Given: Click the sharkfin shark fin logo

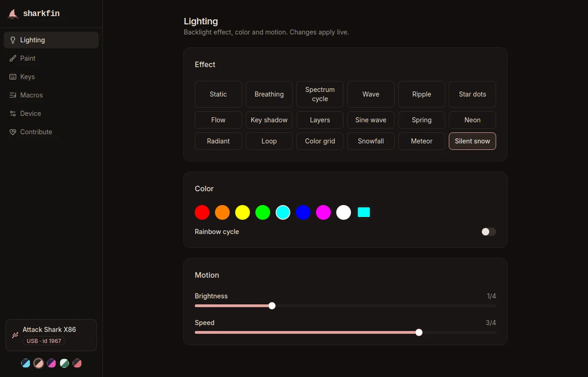Looking at the screenshot, I should click(x=13, y=14).
